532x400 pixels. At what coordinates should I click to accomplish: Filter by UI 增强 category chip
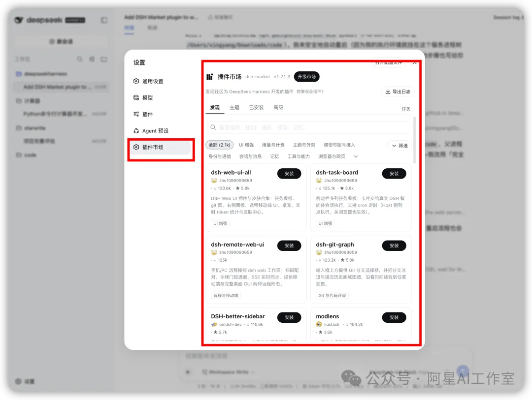(246, 145)
